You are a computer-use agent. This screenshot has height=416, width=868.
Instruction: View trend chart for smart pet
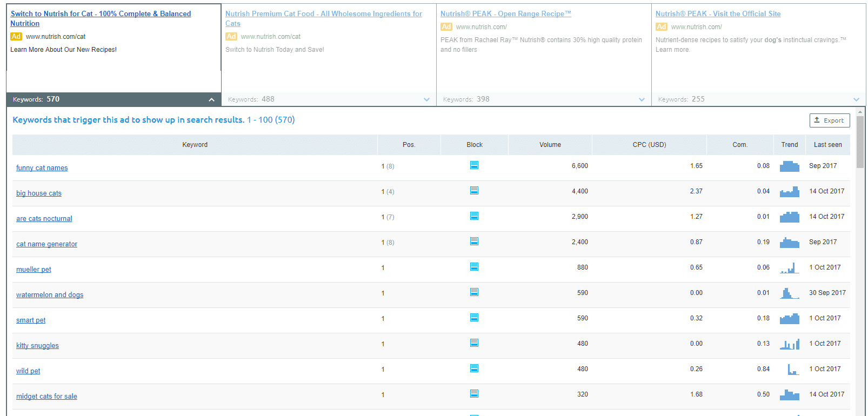(790, 319)
